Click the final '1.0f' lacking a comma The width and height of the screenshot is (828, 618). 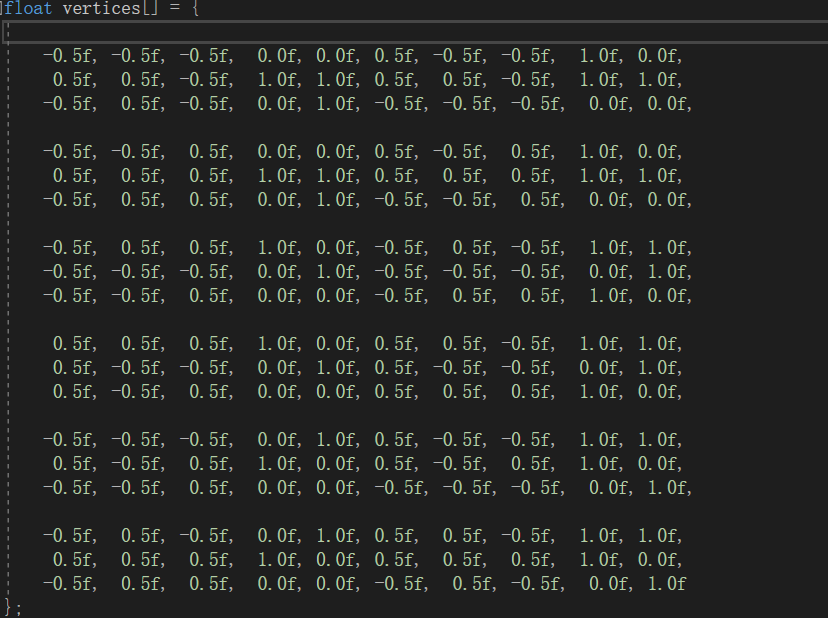(x=666, y=584)
